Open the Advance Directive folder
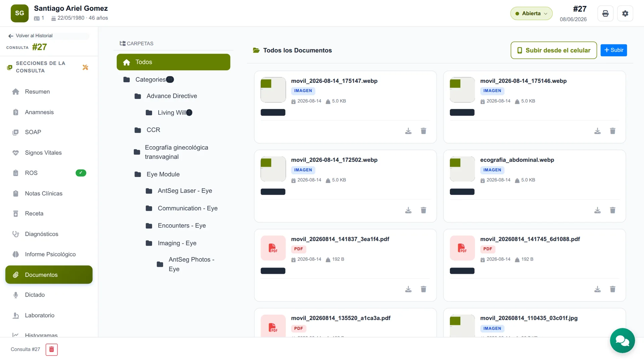The image size is (644, 362). pyautogui.click(x=166, y=96)
